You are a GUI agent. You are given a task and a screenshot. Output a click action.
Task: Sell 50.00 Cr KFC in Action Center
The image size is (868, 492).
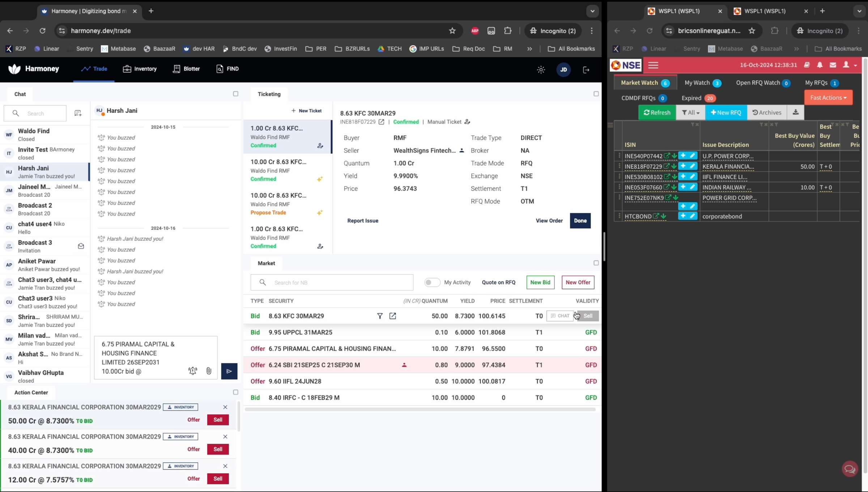[x=218, y=420]
